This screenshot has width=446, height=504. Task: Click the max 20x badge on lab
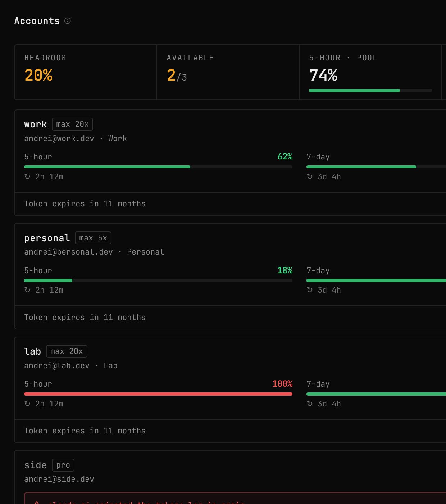click(x=67, y=351)
